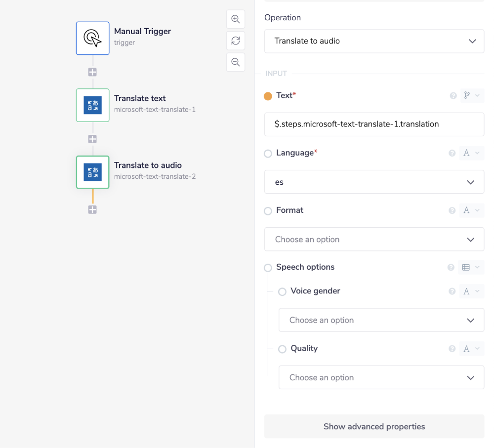Change the Text field input type selector
Viewport: 494px width, 448px height.
(471, 96)
